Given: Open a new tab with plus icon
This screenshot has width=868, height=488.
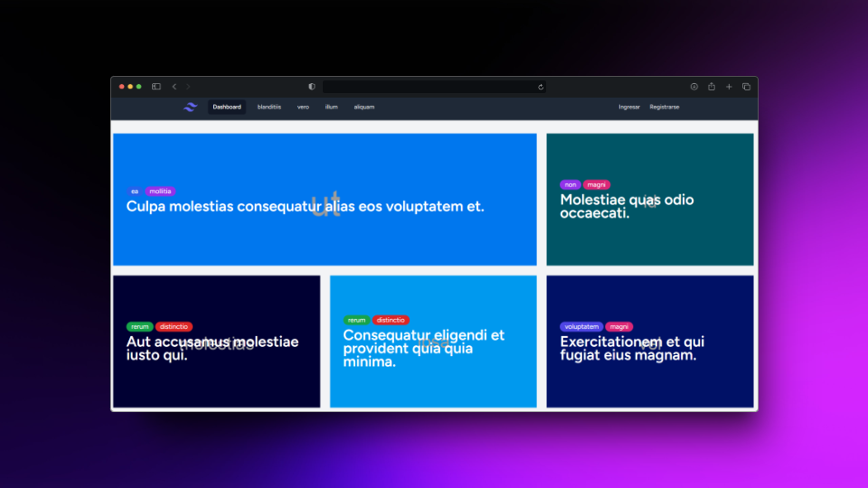Looking at the screenshot, I should tap(729, 87).
